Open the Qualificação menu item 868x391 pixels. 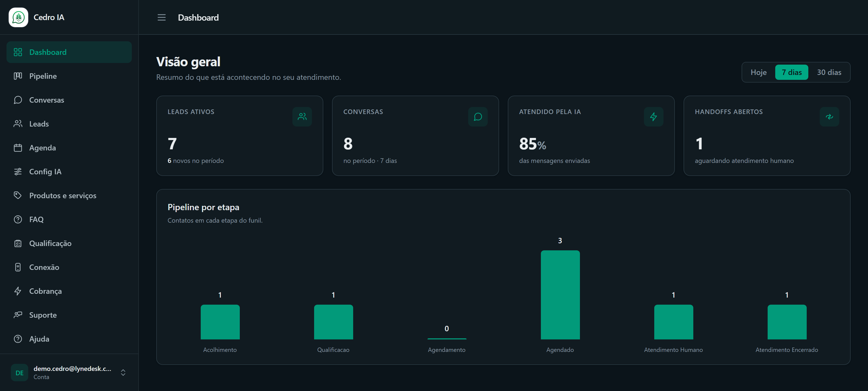69,243
